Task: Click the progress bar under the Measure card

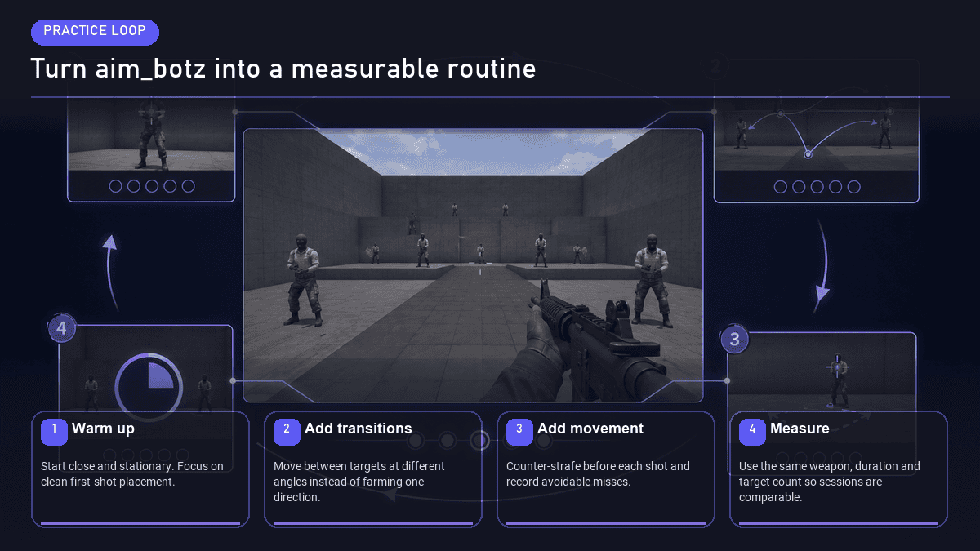Action: pos(839,523)
